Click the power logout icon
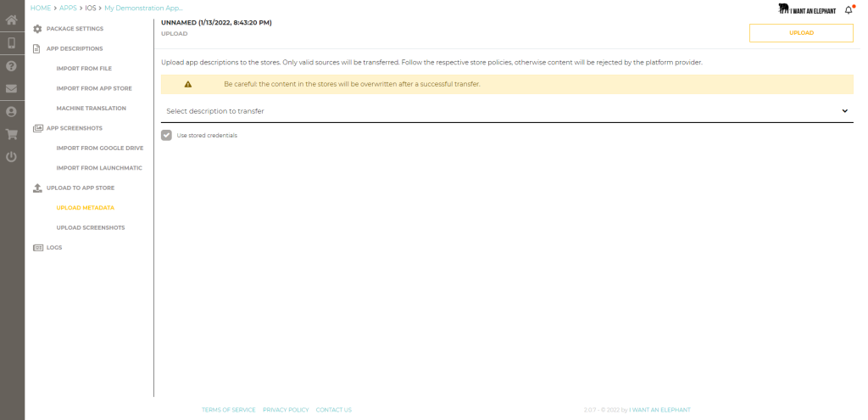 point(12,157)
